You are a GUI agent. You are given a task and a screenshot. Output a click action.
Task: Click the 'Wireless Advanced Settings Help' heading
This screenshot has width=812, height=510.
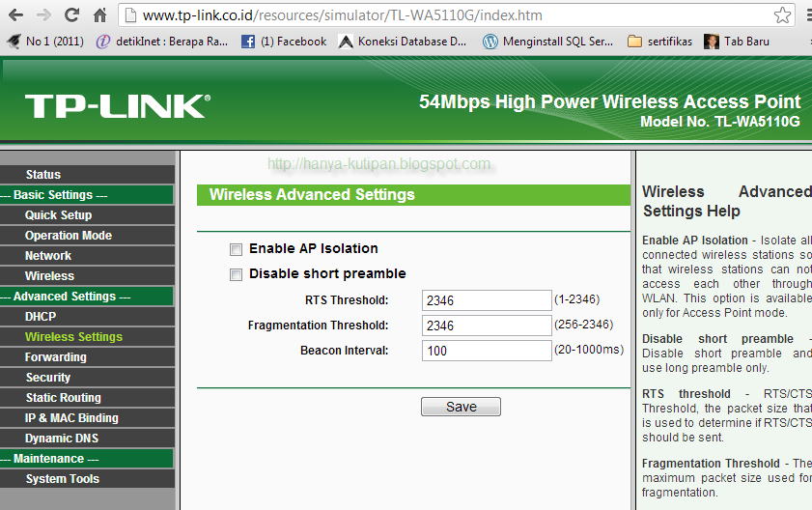[x=727, y=201]
